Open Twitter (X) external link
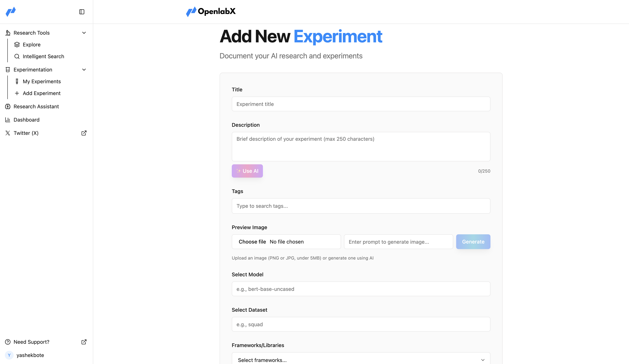629x364 pixels. [84, 133]
